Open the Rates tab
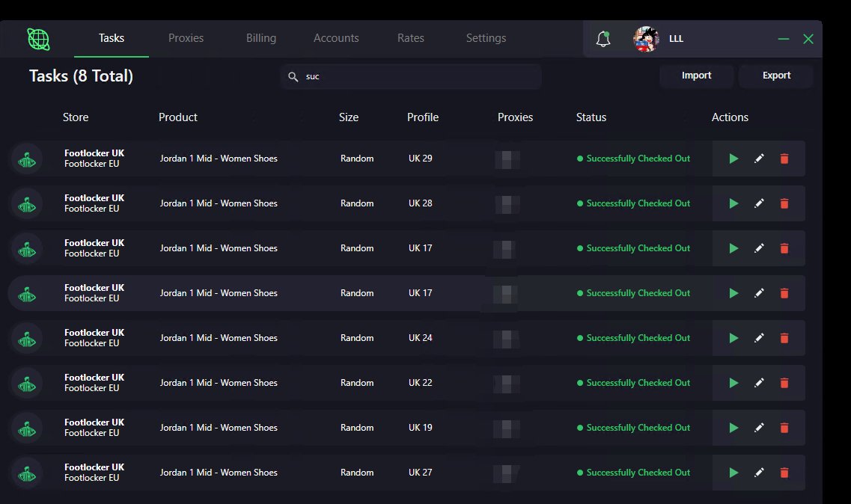The width and height of the screenshot is (851, 504). (x=410, y=38)
